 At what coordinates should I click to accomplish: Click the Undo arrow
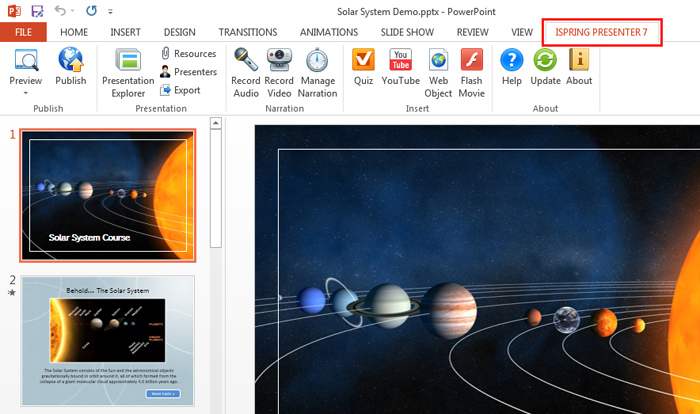pyautogui.click(x=60, y=10)
